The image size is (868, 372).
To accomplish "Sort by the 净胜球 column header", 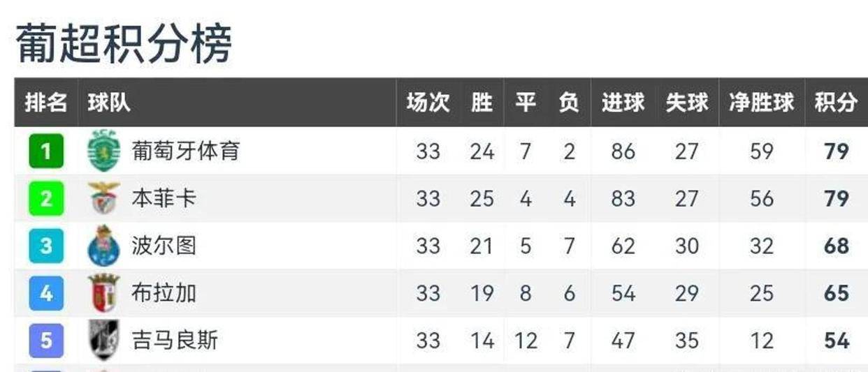I will 762,103.
